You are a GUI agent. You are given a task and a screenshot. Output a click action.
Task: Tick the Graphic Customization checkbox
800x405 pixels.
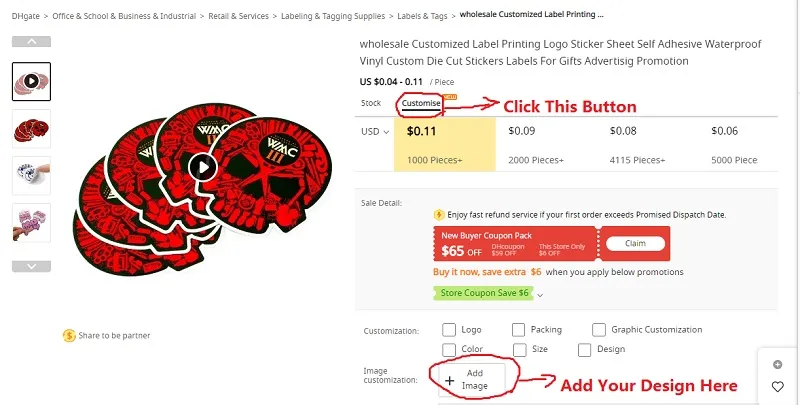coord(599,330)
